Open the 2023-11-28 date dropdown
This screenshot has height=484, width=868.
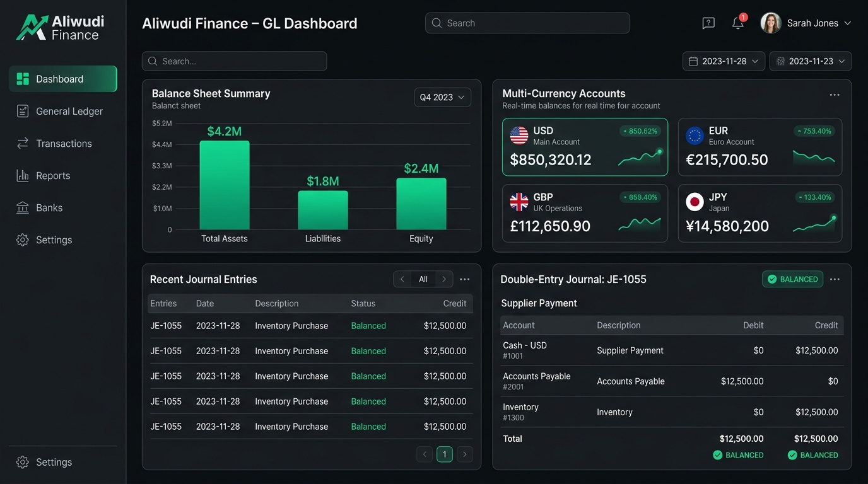724,61
